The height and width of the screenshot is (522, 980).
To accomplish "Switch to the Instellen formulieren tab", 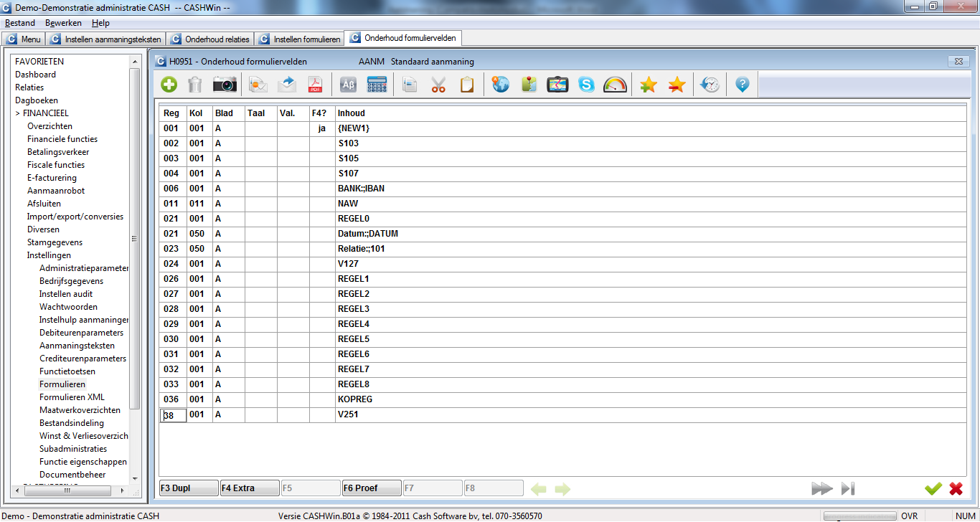I will click(x=300, y=39).
